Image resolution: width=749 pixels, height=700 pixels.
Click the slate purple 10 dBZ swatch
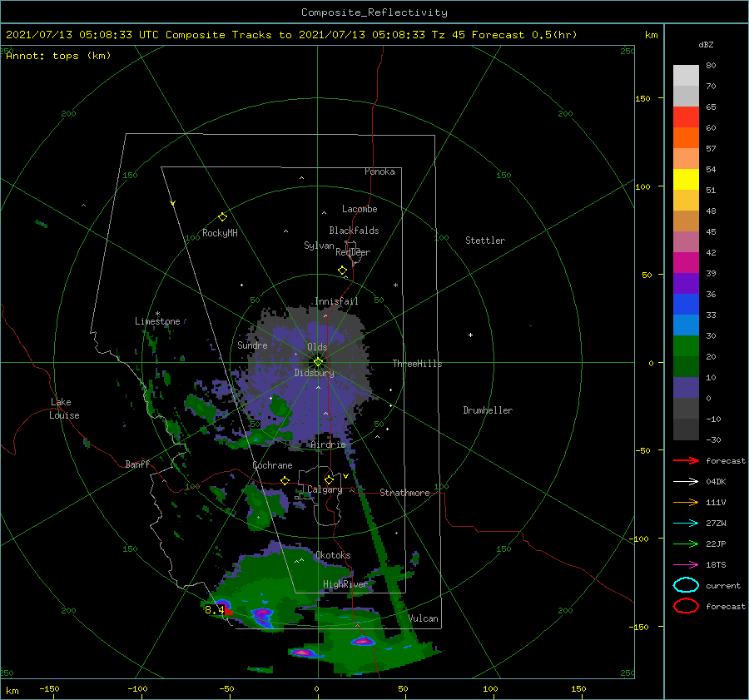click(686, 387)
